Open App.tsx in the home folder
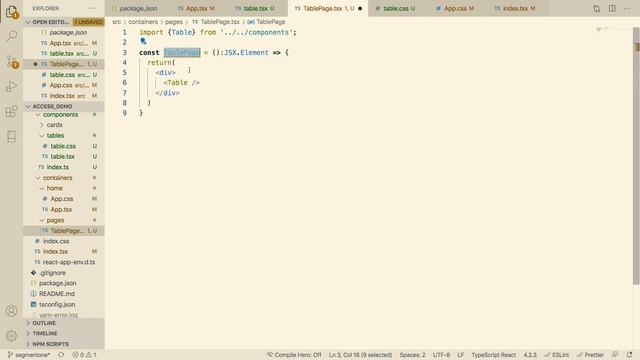 pyautogui.click(x=64, y=209)
